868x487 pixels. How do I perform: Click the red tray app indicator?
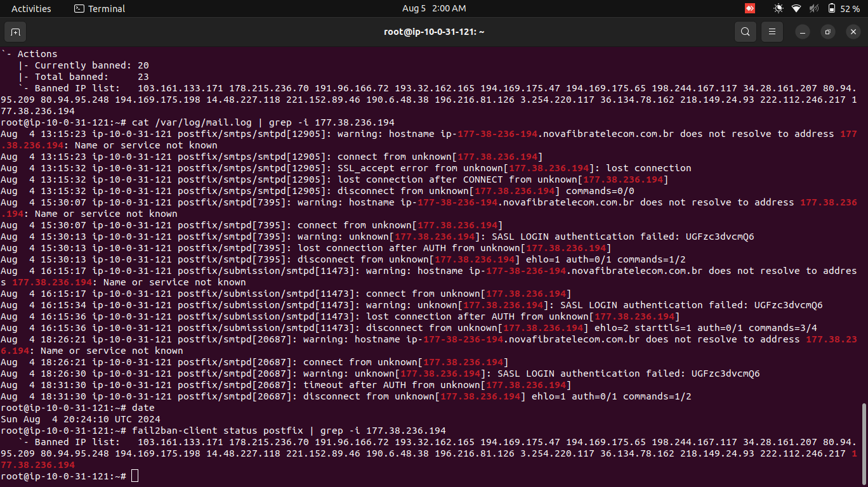tap(750, 8)
